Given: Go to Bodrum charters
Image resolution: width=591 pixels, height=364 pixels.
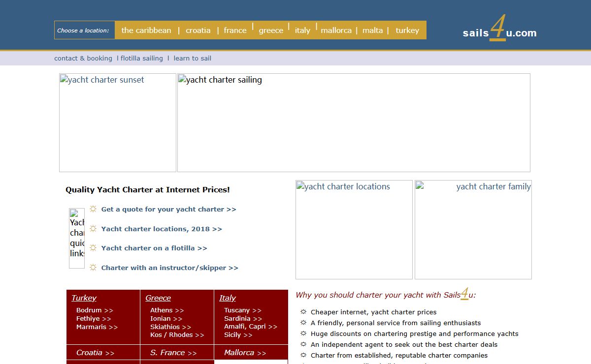Looking at the screenshot, I should pos(95,310).
